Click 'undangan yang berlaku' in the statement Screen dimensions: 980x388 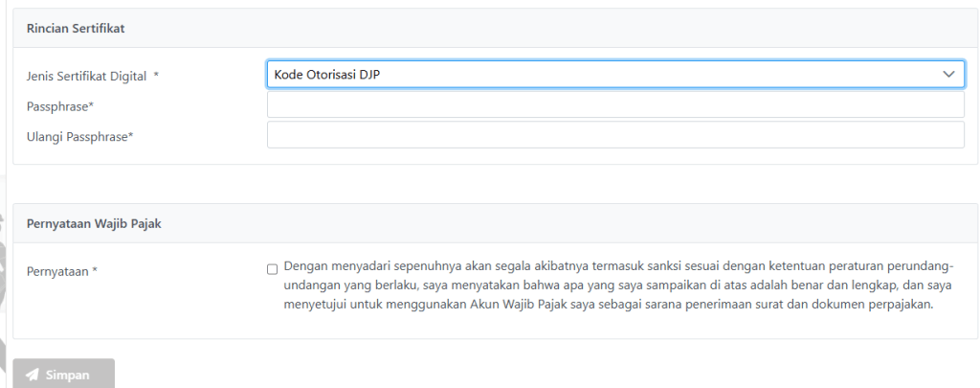point(350,286)
